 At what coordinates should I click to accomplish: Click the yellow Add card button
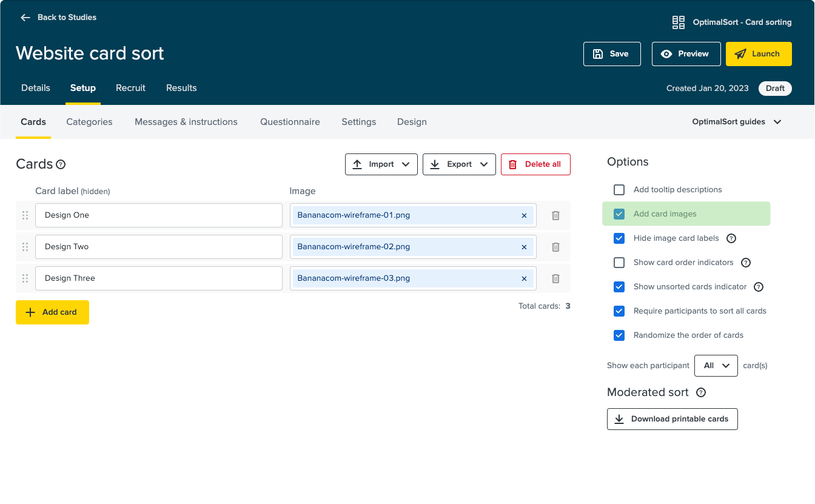[x=52, y=312]
